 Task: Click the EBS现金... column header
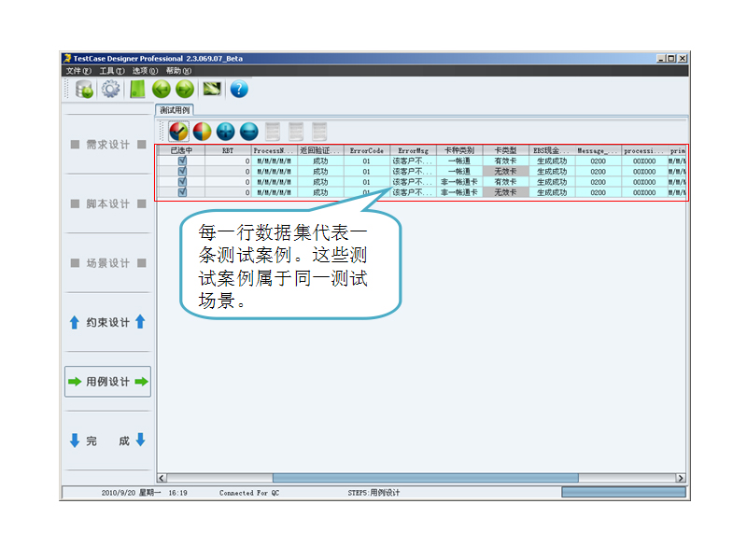point(552,150)
